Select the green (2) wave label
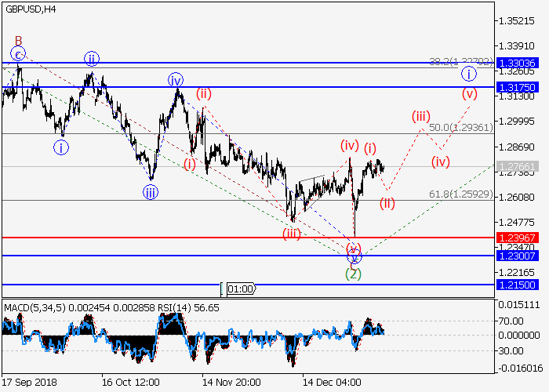 pos(354,273)
